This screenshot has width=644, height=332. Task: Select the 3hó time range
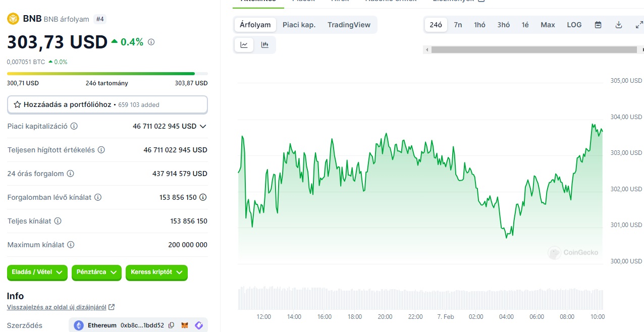pyautogui.click(x=504, y=25)
